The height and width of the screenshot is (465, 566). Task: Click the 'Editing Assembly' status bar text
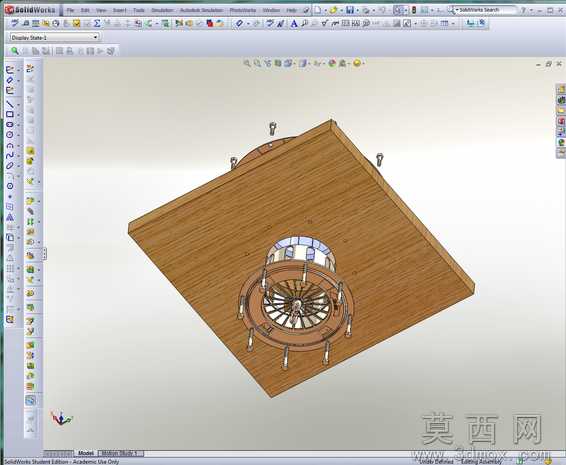tap(481, 461)
